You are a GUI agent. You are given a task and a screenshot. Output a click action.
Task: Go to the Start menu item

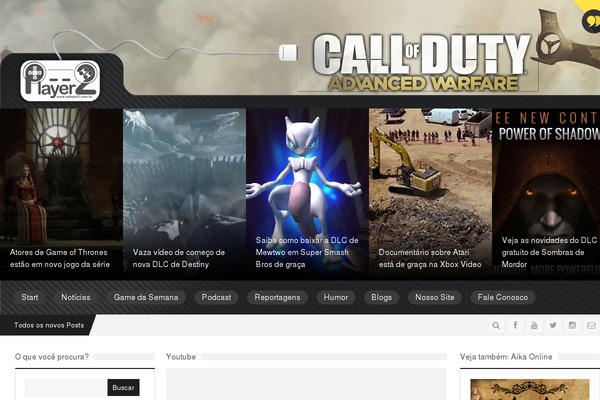[29, 297]
